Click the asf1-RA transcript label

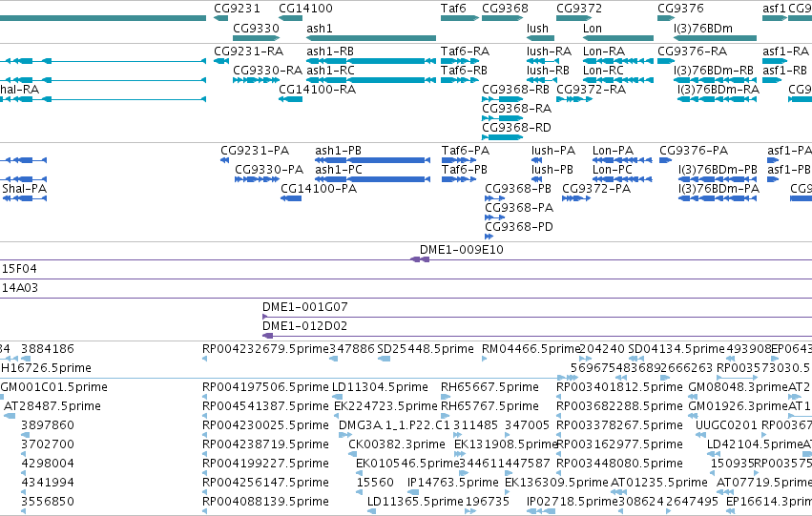785,52
